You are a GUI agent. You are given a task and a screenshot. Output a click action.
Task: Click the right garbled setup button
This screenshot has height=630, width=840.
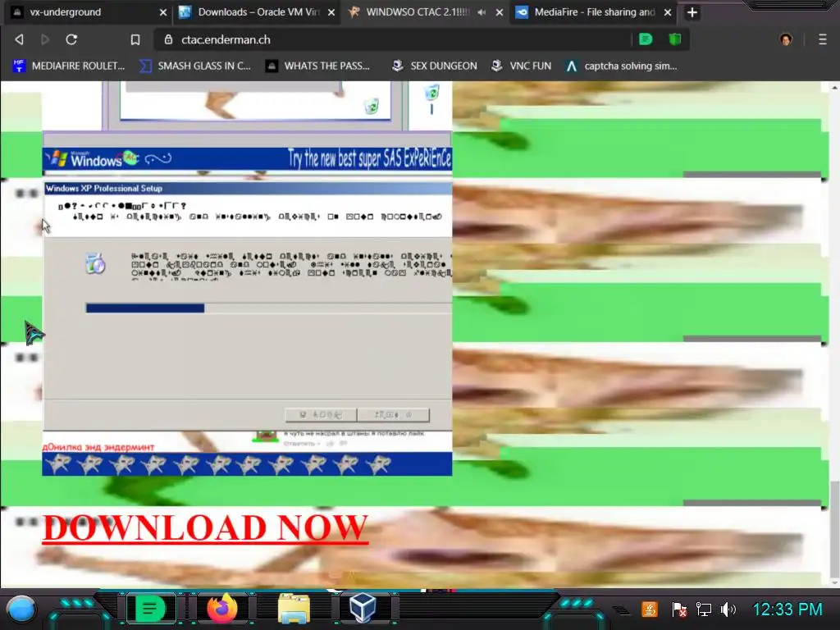[393, 414]
